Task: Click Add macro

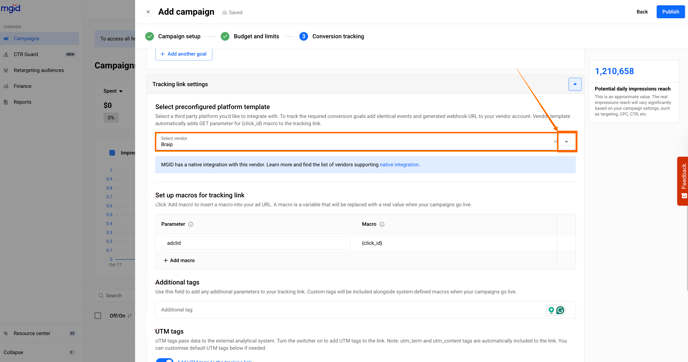Action: [179, 260]
